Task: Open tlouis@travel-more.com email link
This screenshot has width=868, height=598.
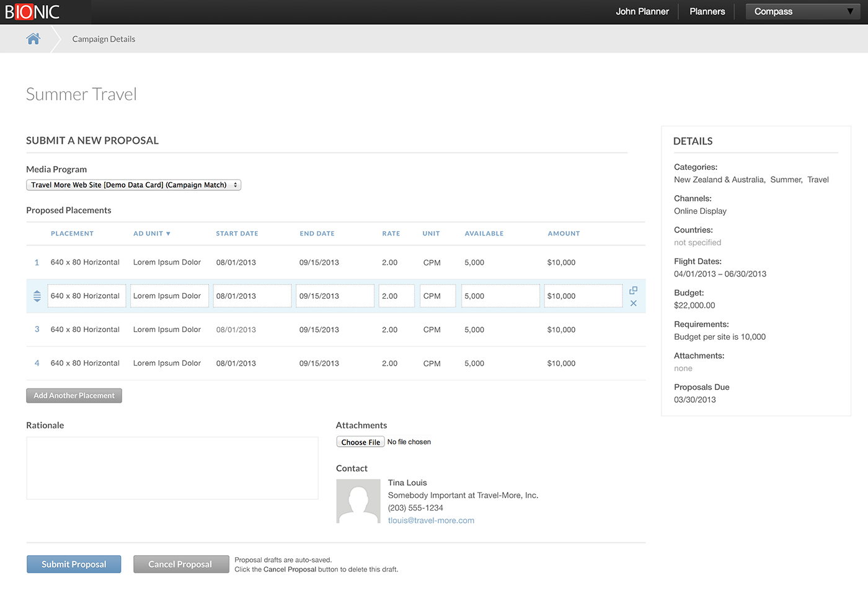Action: [x=431, y=521]
